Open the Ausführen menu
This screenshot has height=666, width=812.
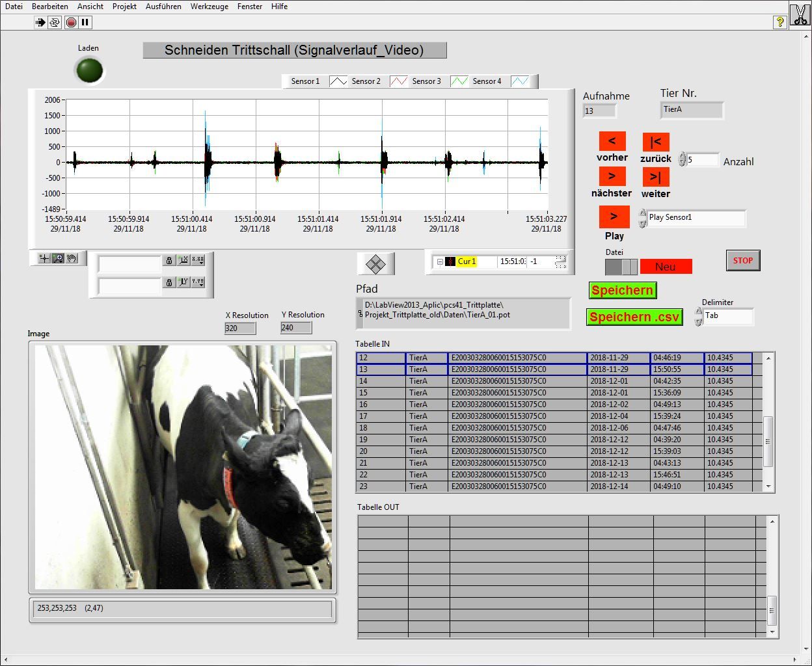click(163, 7)
